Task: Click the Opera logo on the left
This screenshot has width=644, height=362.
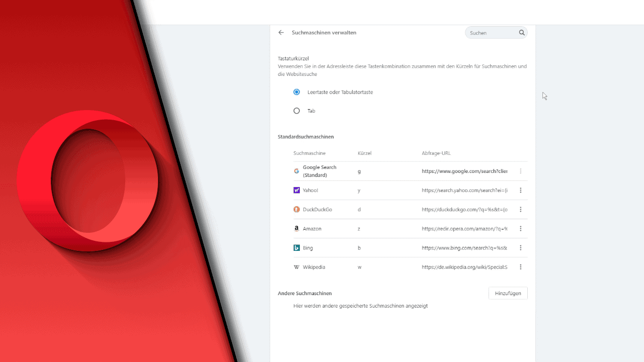Action: [x=88, y=181]
